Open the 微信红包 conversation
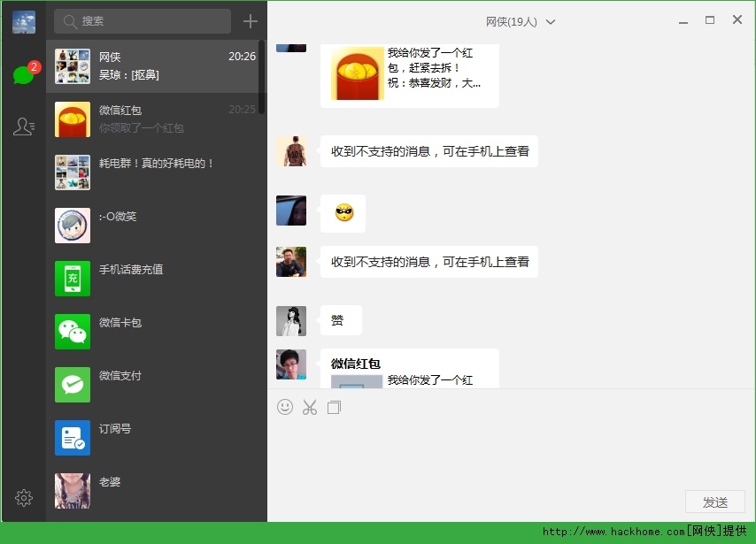 click(155, 119)
